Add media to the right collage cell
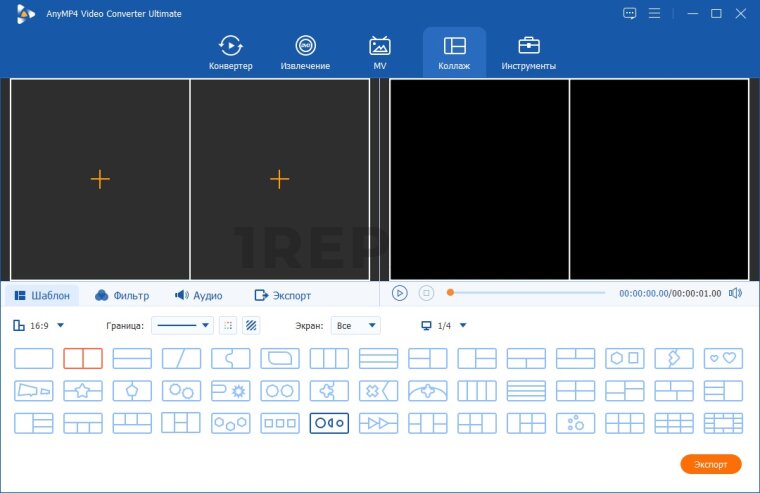 (280, 179)
